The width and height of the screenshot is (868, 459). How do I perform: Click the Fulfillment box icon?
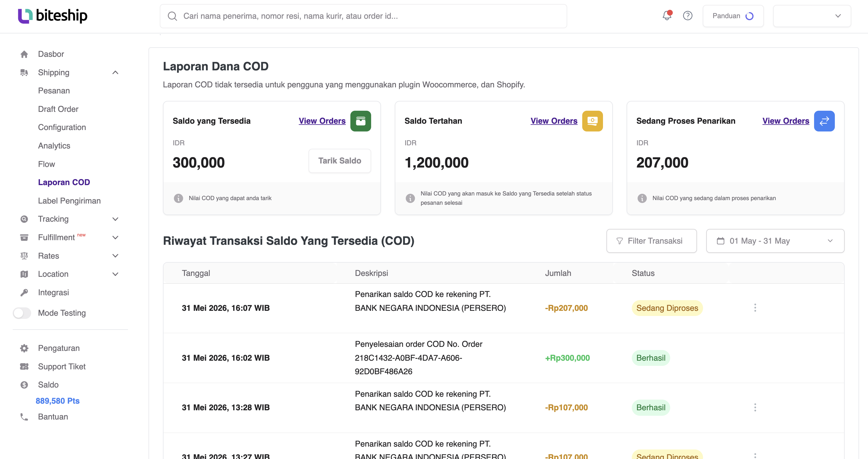[24, 238]
